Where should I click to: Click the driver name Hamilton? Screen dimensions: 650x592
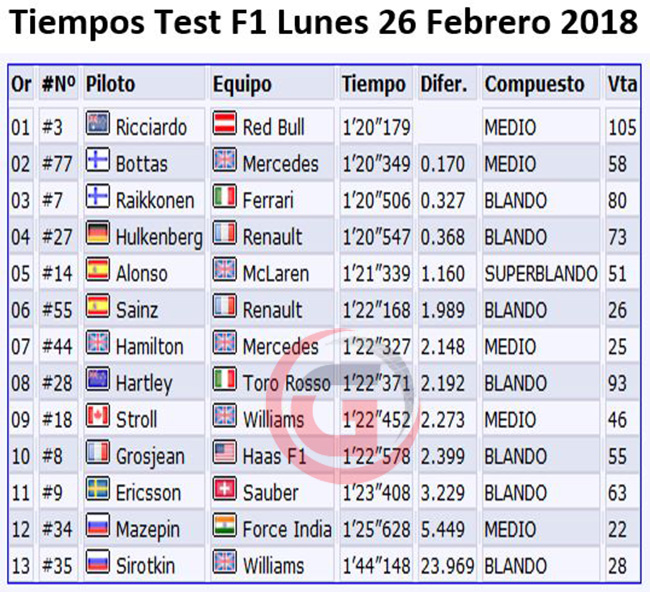[149, 347]
